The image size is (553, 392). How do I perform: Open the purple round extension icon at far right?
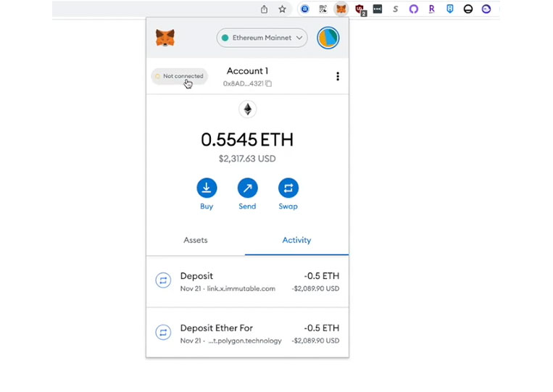(x=486, y=9)
